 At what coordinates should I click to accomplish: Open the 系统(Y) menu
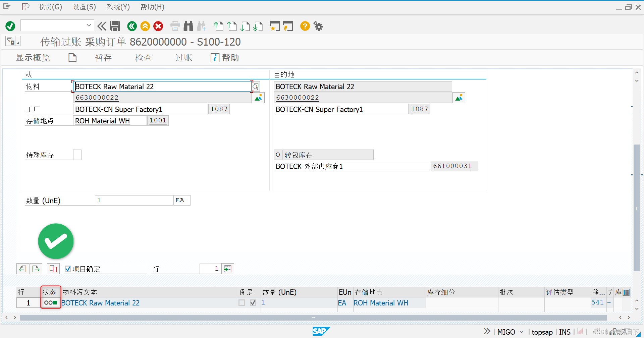[118, 7]
